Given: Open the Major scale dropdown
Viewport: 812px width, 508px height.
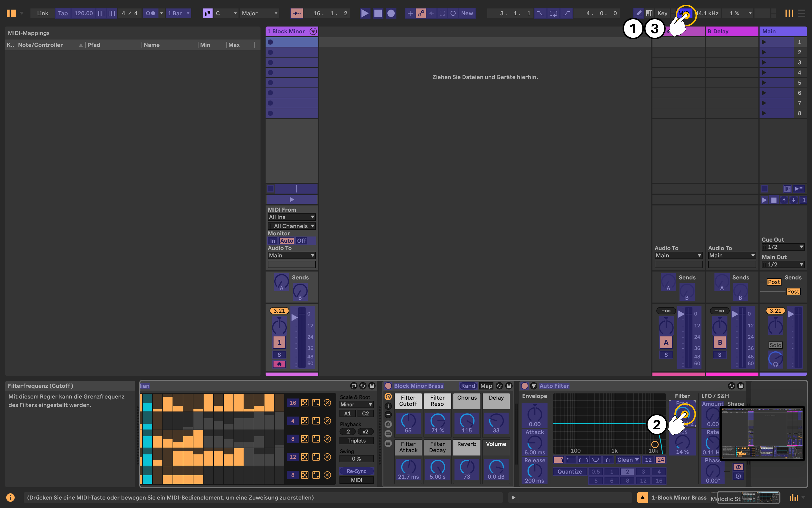Looking at the screenshot, I should point(260,13).
